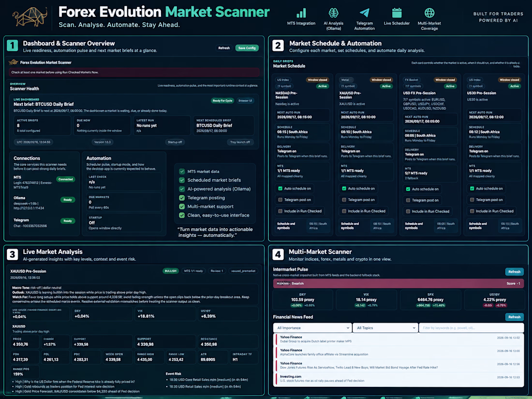The height and width of the screenshot is (399, 532).
Task: Click the MT5 1/1 ready tag in Live Analysis
Action: click(193, 271)
